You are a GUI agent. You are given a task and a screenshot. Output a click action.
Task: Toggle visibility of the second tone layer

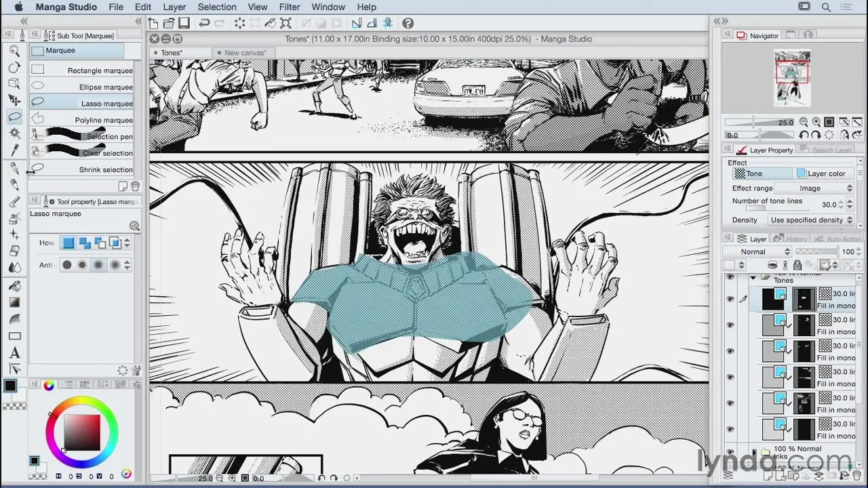tap(730, 325)
